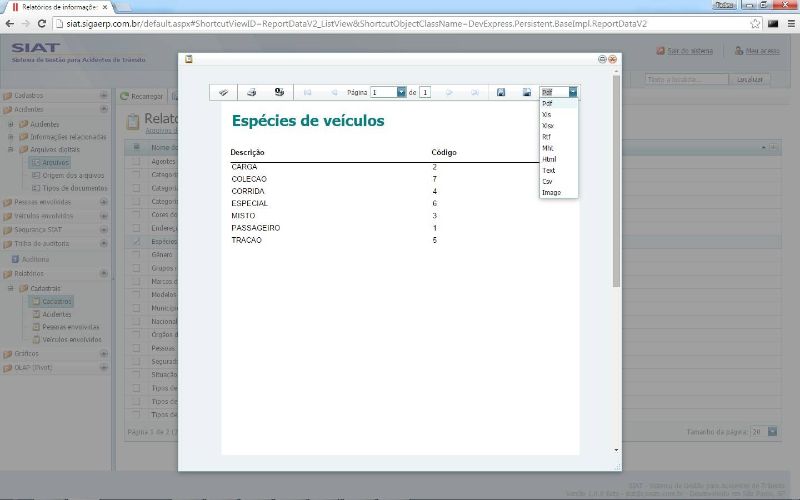This screenshot has width=800, height=500.
Task: Bookmark page with the star icon
Action: click(x=755, y=23)
